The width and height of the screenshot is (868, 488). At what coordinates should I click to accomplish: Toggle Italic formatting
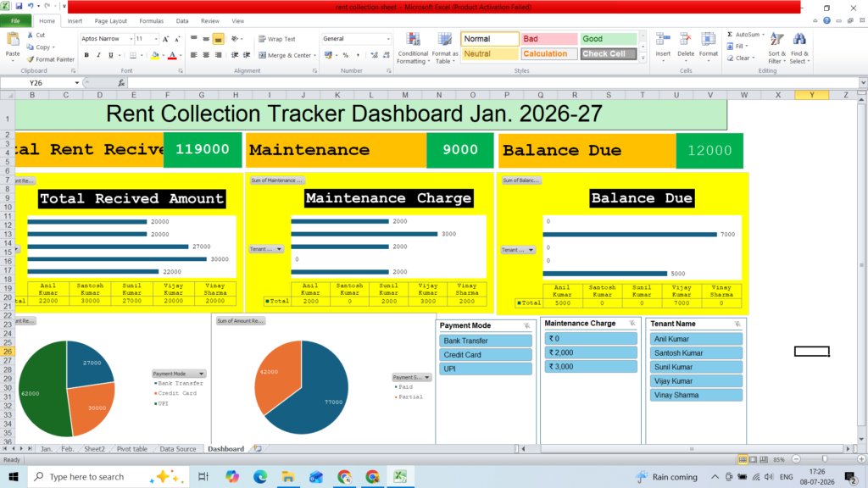click(x=98, y=55)
